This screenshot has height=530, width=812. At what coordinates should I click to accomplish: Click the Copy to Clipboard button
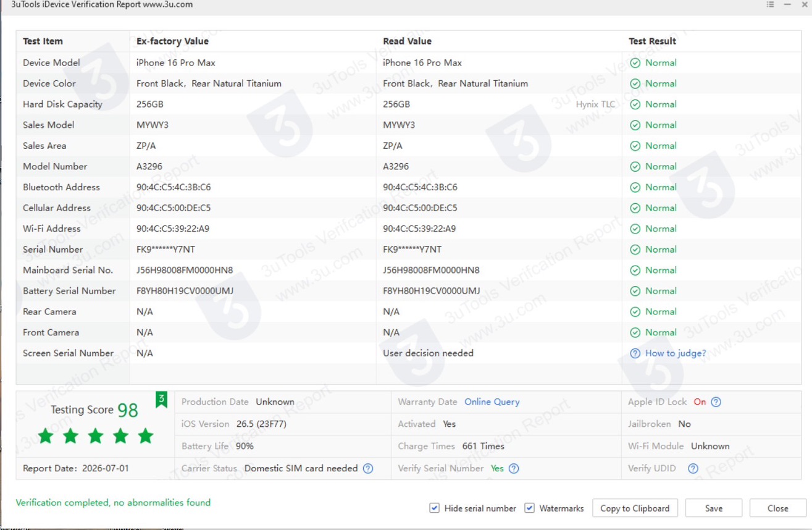tap(635, 508)
